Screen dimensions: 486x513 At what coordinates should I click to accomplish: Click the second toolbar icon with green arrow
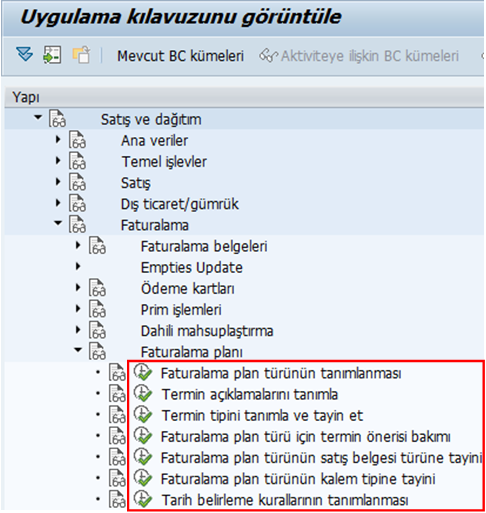click(52, 55)
